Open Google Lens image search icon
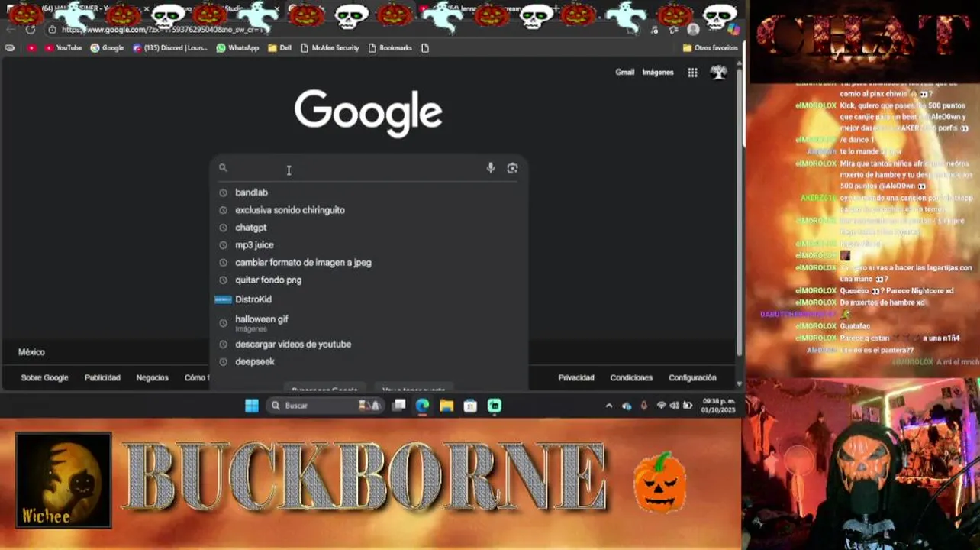Screen dimensions: 980x550 (512, 168)
